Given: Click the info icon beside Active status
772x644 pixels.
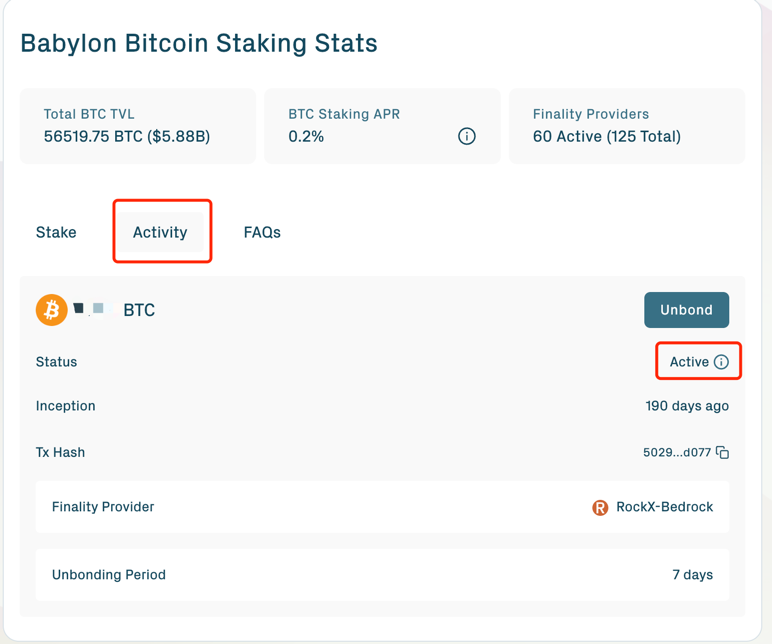Looking at the screenshot, I should click(x=721, y=362).
